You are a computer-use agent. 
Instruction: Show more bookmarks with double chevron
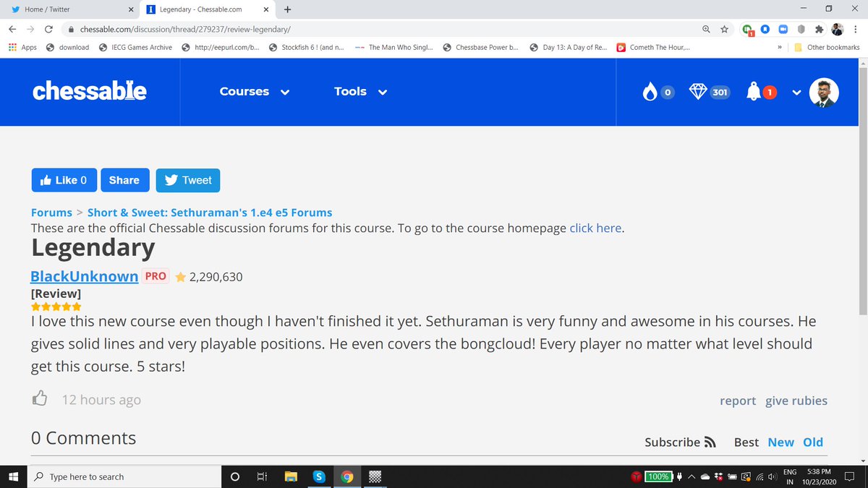pyautogui.click(x=780, y=48)
